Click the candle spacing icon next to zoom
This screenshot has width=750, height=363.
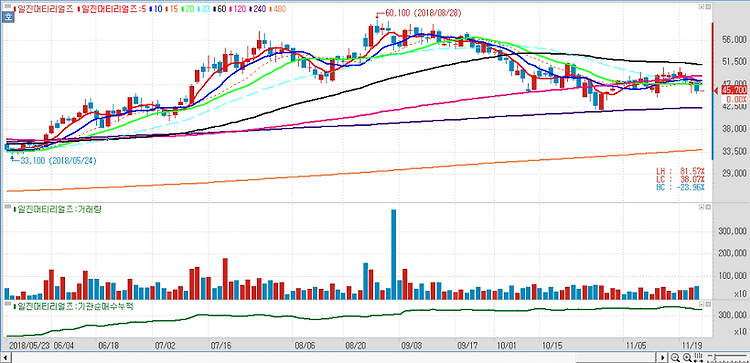[698, 357]
